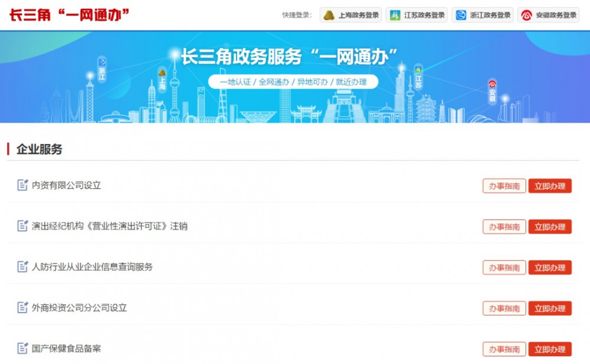Open 办事指南 for 国产保健食品备案
The height and width of the screenshot is (364, 590).
(x=504, y=349)
